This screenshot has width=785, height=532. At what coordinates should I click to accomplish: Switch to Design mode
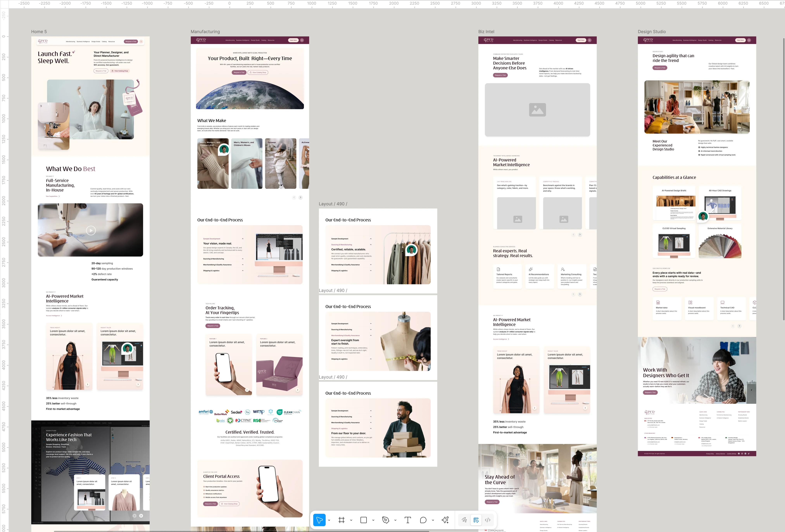(x=476, y=520)
